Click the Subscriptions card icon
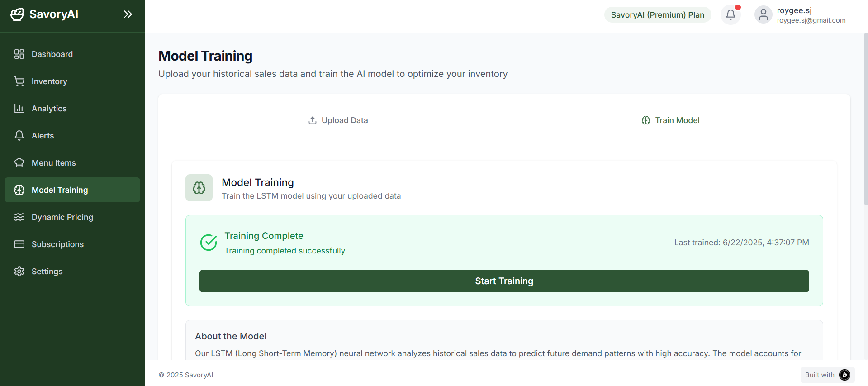Viewport: 868px width, 386px height. pos(19,244)
